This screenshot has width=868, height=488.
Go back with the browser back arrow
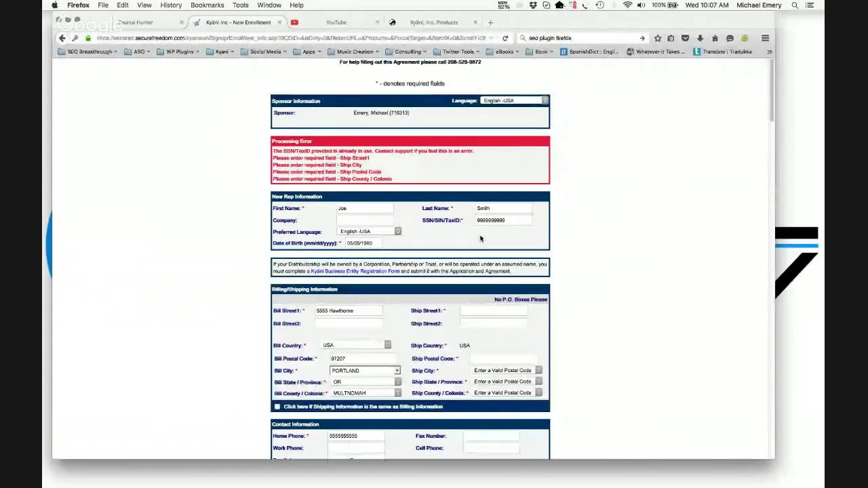(x=62, y=38)
